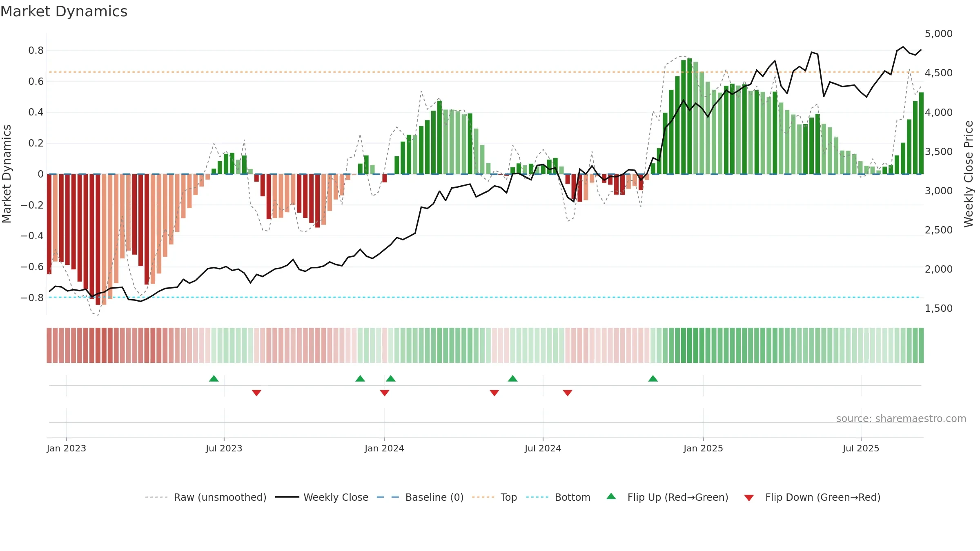Toggle the Raw (unsmoothed) legend entry

[x=206, y=497]
